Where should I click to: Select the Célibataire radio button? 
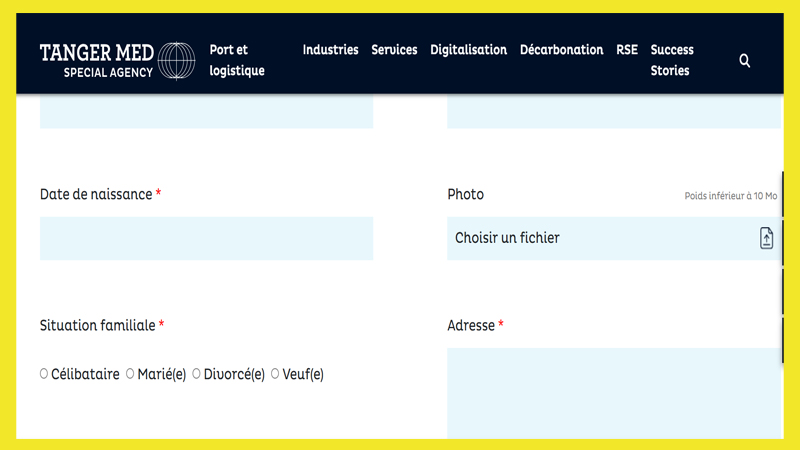click(x=44, y=374)
